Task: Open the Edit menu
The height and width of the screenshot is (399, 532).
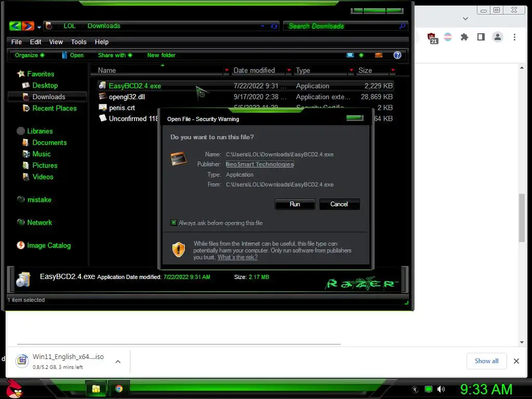Action: click(35, 42)
